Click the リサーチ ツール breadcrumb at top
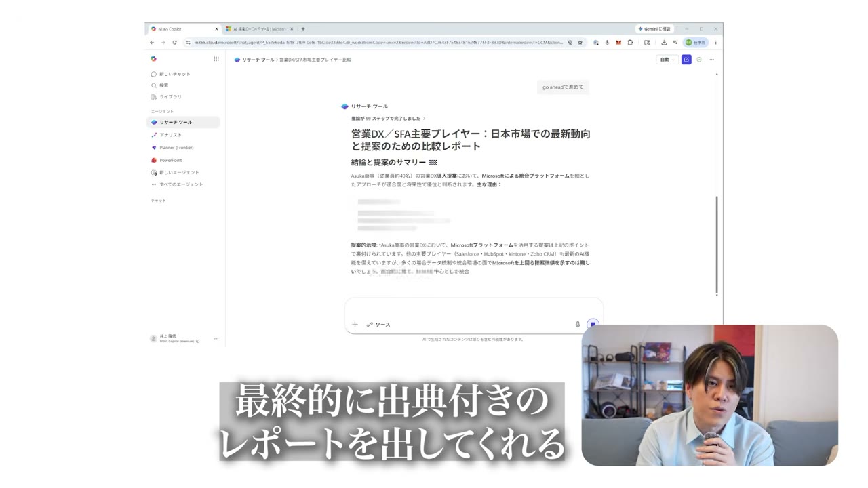This screenshot has width=868, height=488. click(254, 60)
